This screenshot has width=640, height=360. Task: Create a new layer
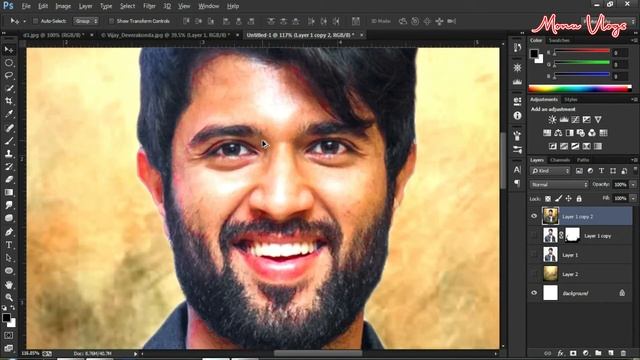click(611, 353)
